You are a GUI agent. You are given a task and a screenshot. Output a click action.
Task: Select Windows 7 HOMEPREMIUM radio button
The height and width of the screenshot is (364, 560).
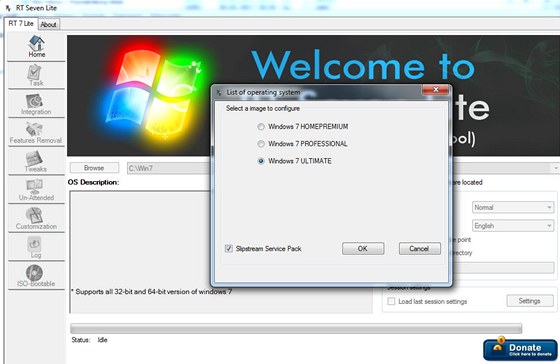point(261,126)
